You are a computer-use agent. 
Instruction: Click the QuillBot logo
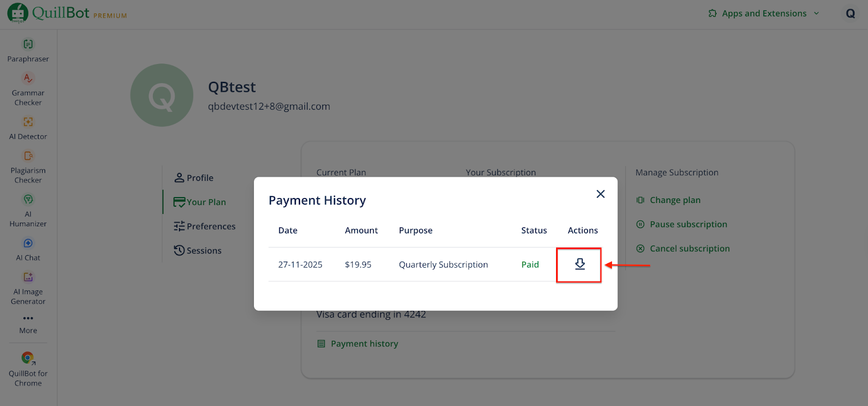click(x=61, y=13)
